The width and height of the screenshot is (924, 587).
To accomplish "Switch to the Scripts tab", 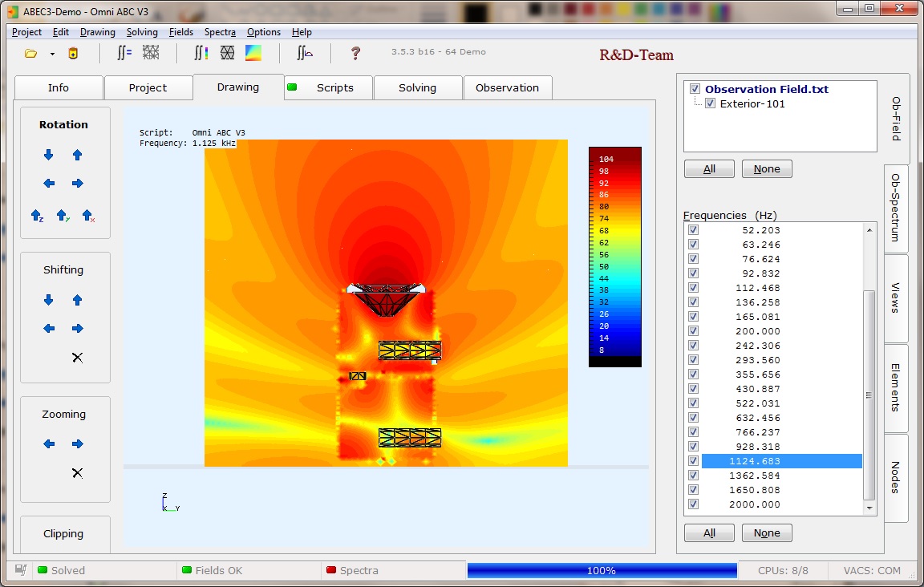I will coord(328,88).
